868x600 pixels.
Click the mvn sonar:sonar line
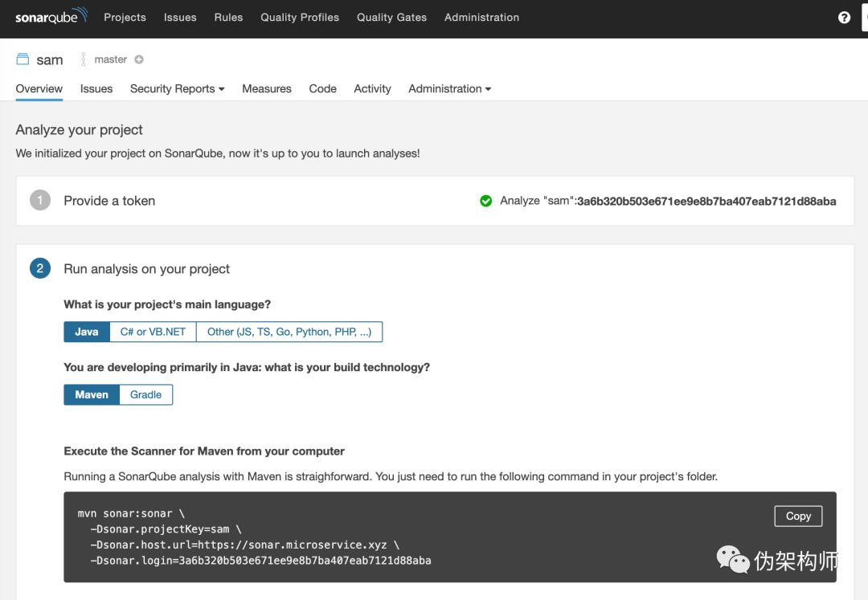click(131, 514)
